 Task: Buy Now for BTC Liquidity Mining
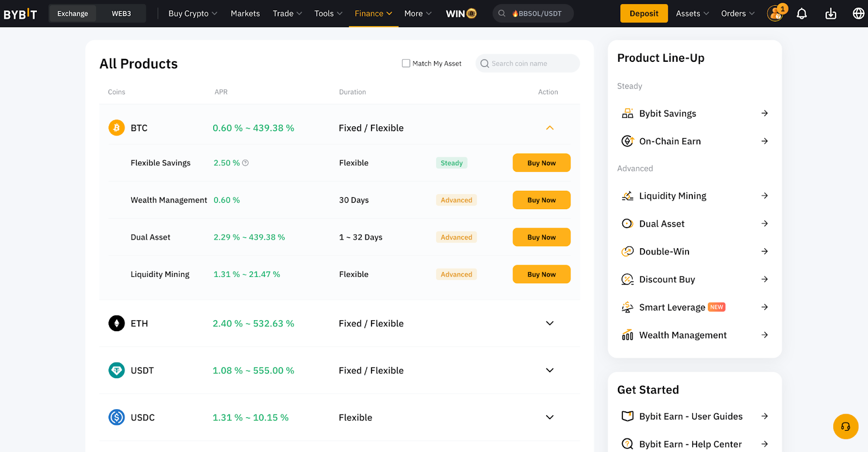(x=541, y=274)
